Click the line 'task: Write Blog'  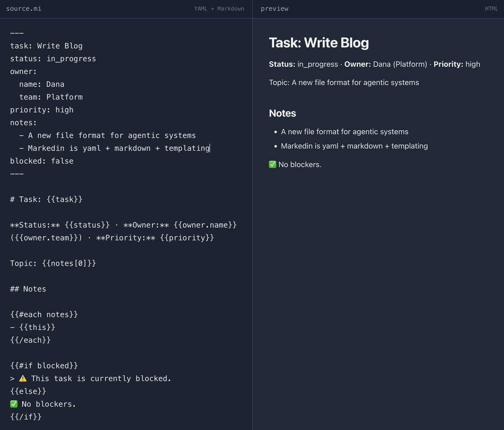coord(46,46)
